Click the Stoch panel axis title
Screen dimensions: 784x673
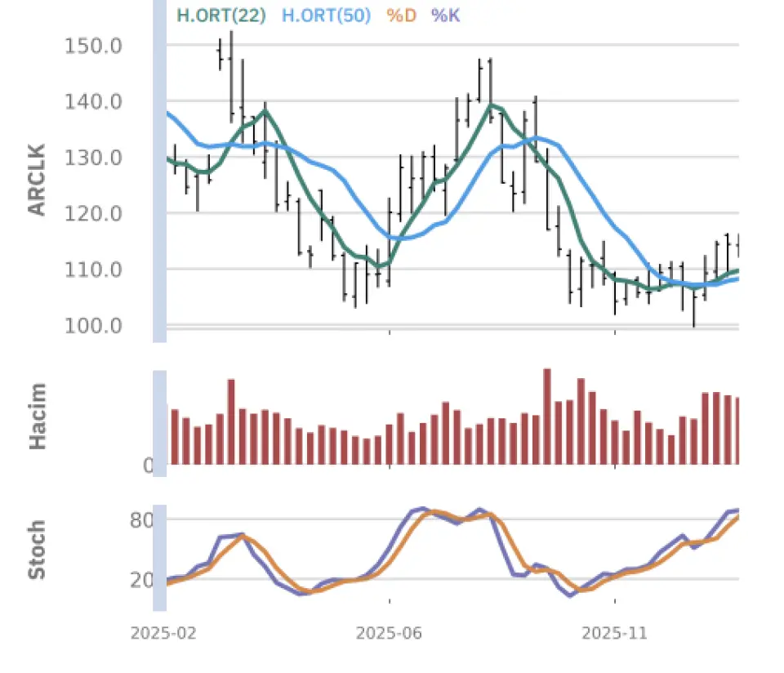tap(37, 550)
